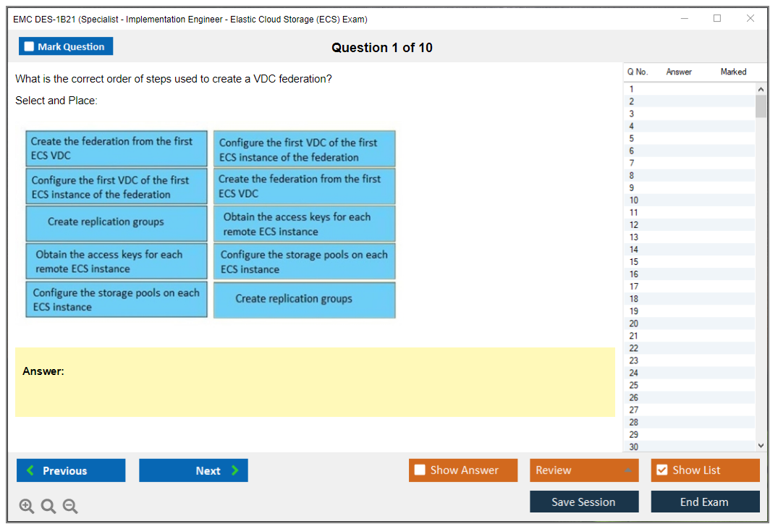Check the Mark Question checkbox
The height and width of the screenshot is (532, 778).
click(x=30, y=47)
